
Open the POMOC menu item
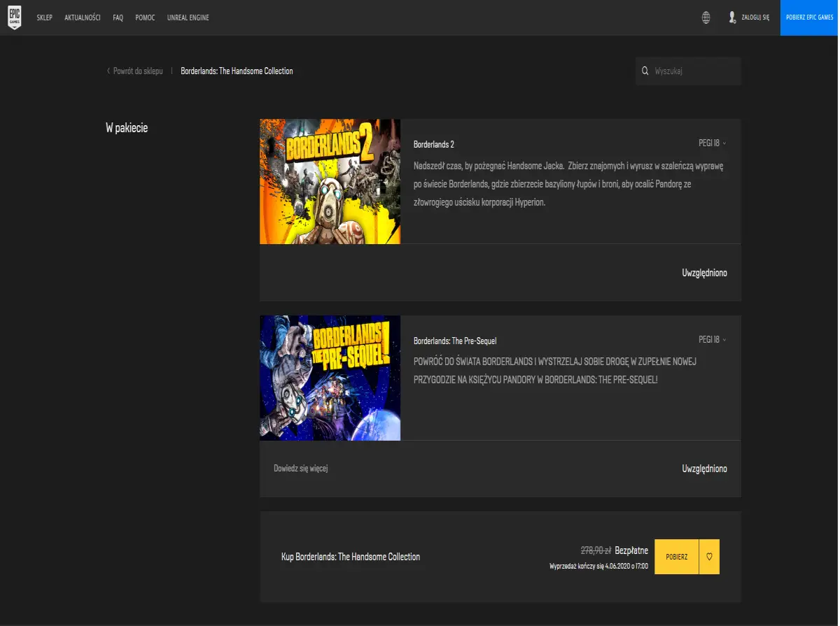145,17
